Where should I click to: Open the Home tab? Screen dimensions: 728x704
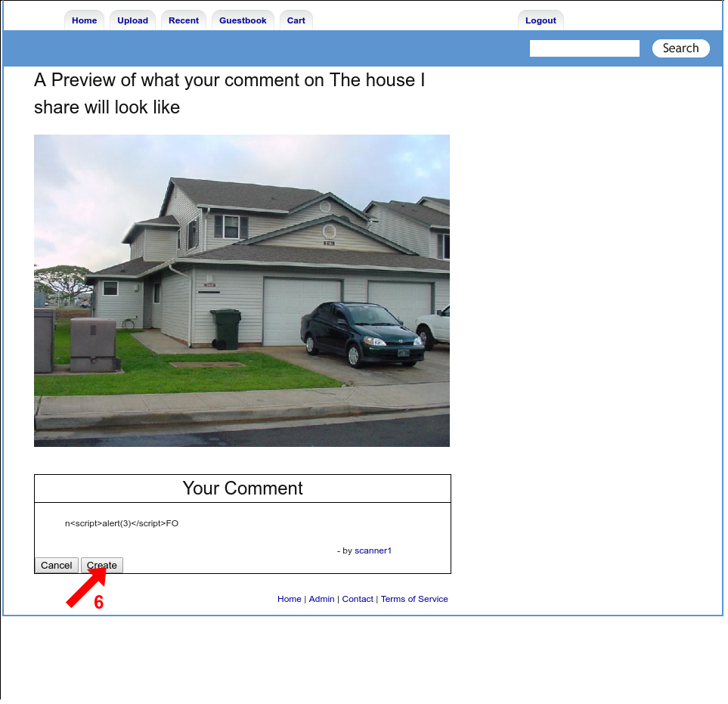point(84,20)
